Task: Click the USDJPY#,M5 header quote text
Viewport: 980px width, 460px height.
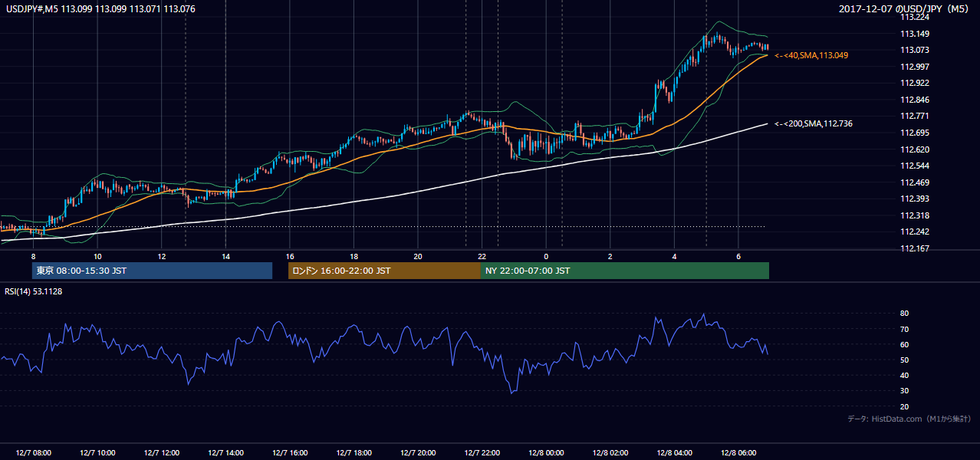Action: pos(99,9)
